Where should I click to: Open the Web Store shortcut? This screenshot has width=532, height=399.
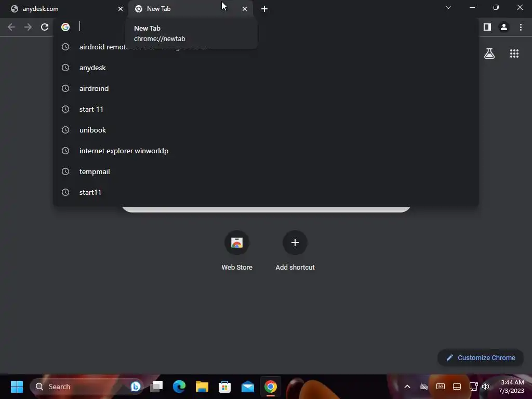click(237, 250)
